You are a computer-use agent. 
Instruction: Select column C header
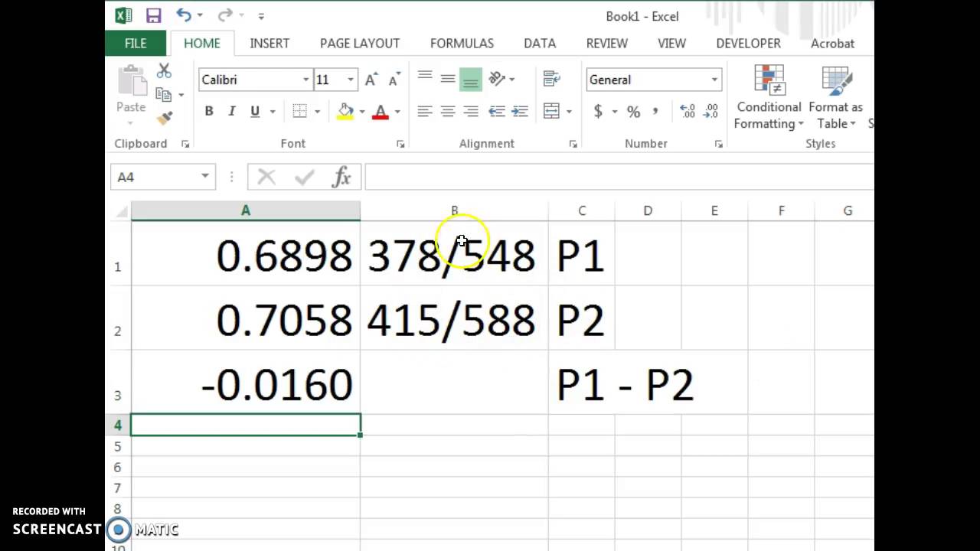pos(582,210)
